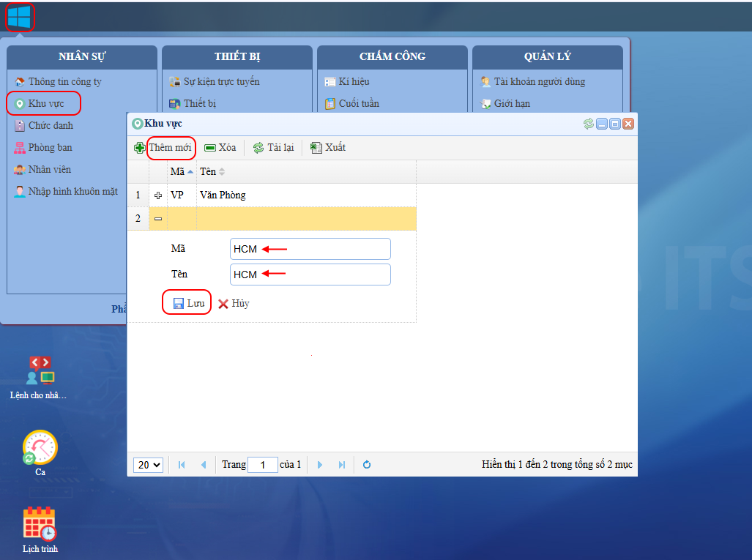Open Nhân viên from the Nhân sự menu
The width and height of the screenshot is (752, 560).
[49, 170]
